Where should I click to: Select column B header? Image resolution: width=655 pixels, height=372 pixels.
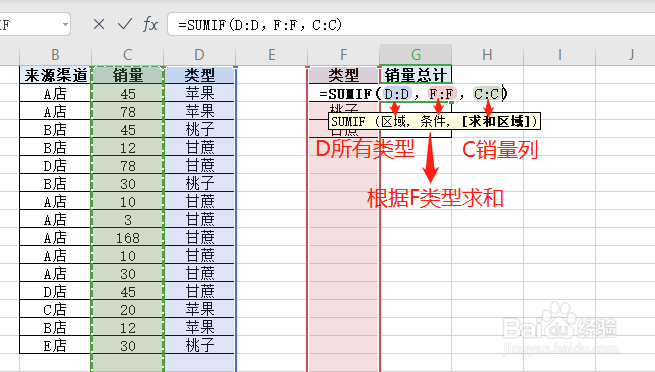55,55
